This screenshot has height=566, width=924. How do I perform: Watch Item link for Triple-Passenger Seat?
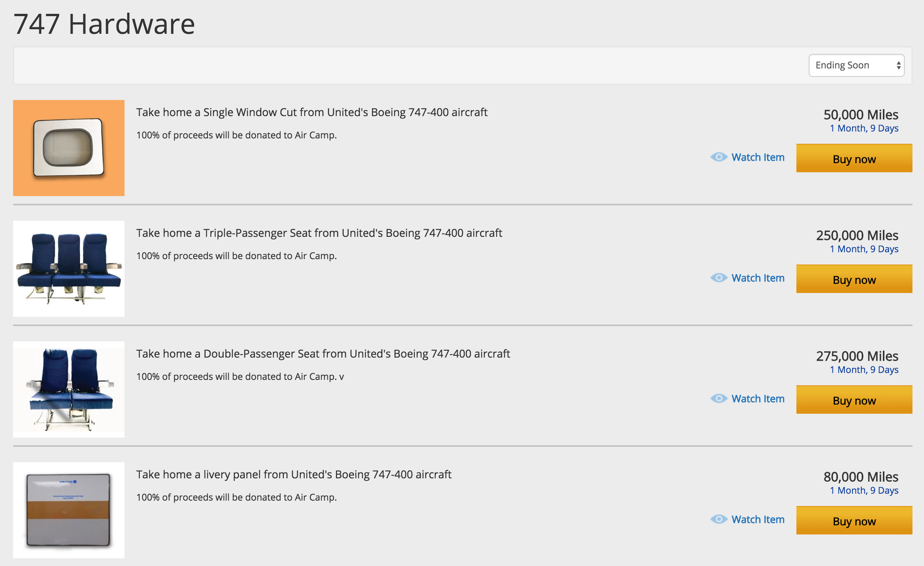[x=758, y=278]
